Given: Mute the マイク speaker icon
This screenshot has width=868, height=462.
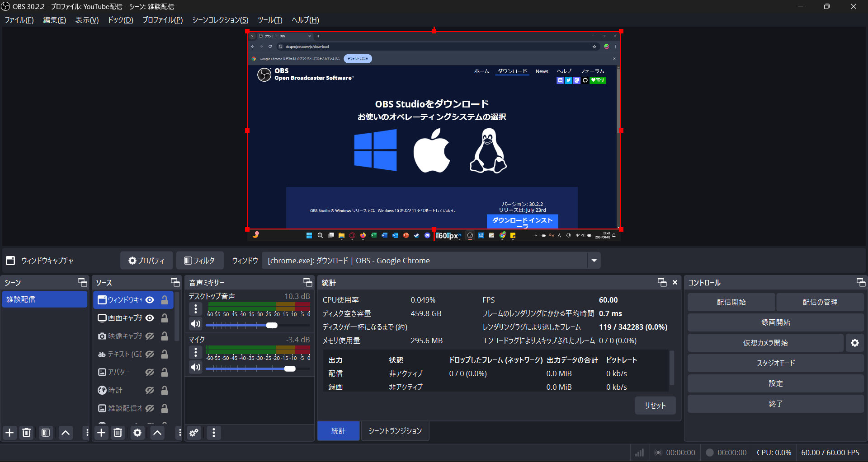Looking at the screenshot, I should (x=196, y=367).
